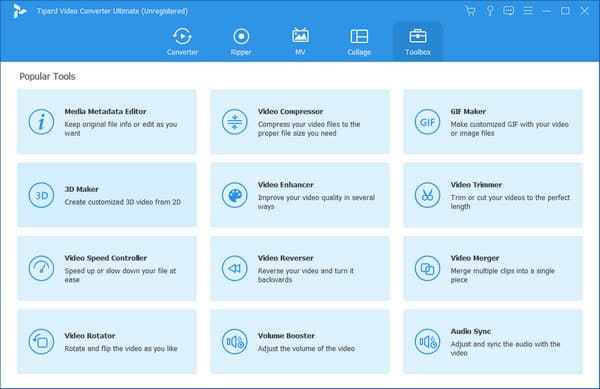Click 'Merge multiple clips' description
Viewport: 600px width, 389px height.
pyautogui.click(x=502, y=275)
